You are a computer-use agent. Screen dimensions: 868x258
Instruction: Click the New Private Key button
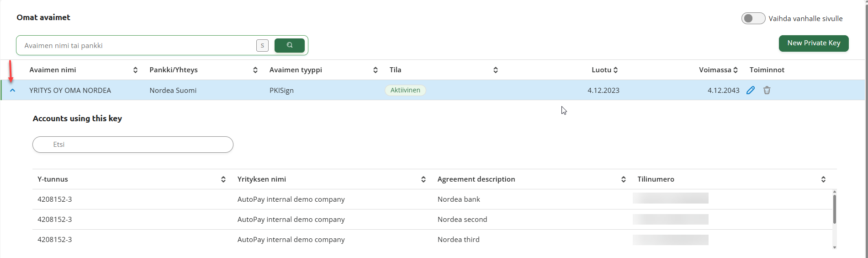[x=813, y=43]
